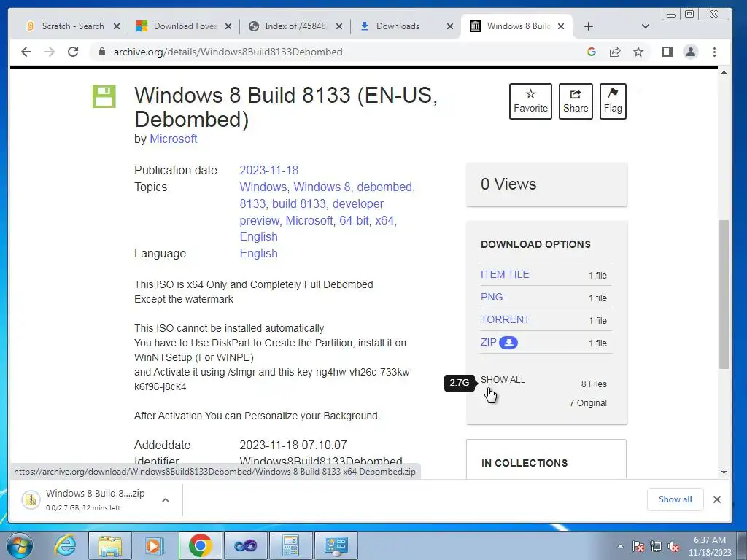Screen dimensions: 747x560
Task: Click the share page icon in address bar
Action: [x=615, y=52]
